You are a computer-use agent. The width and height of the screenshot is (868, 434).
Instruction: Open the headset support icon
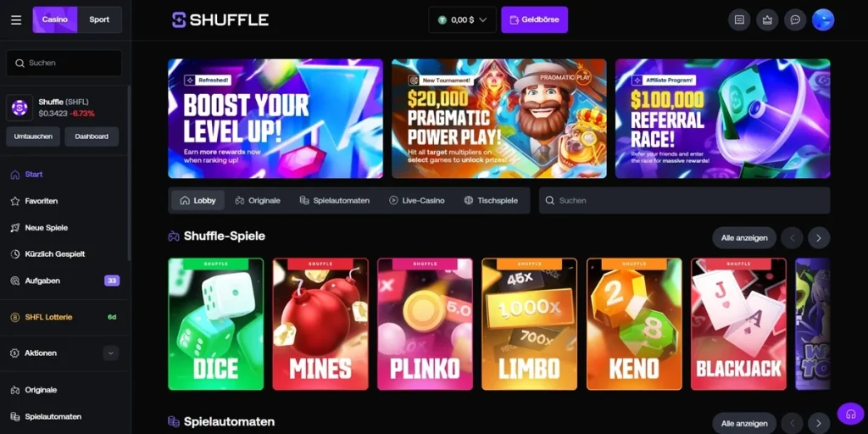point(850,414)
